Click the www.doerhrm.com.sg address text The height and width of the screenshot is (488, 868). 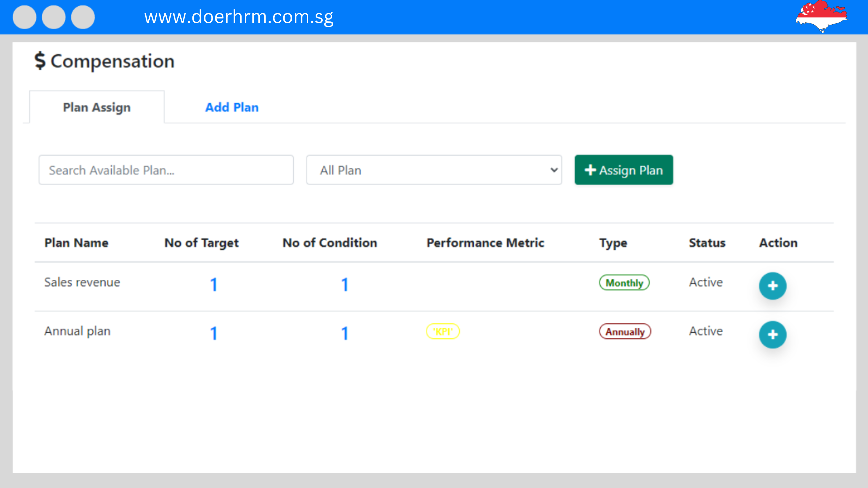click(x=239, y=17)
